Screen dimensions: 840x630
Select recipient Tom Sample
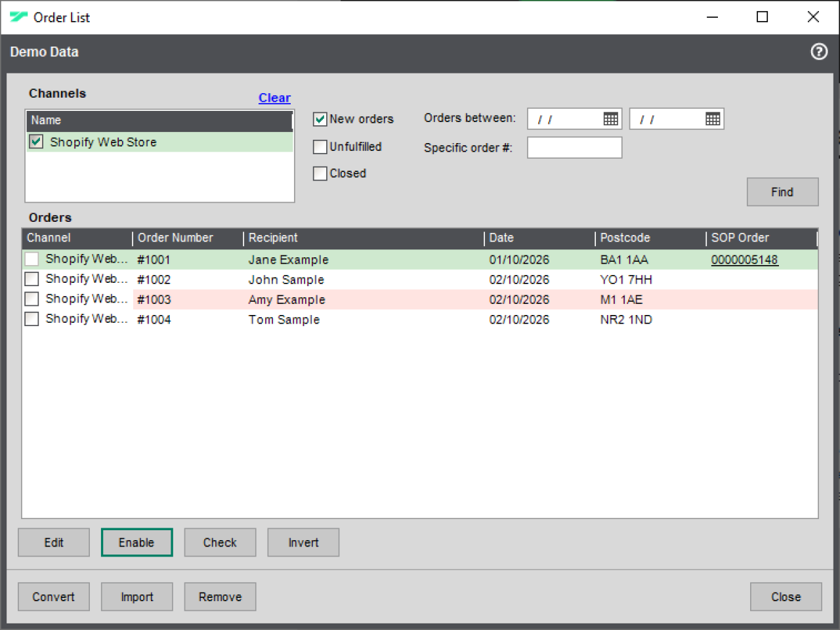point(284,320)
